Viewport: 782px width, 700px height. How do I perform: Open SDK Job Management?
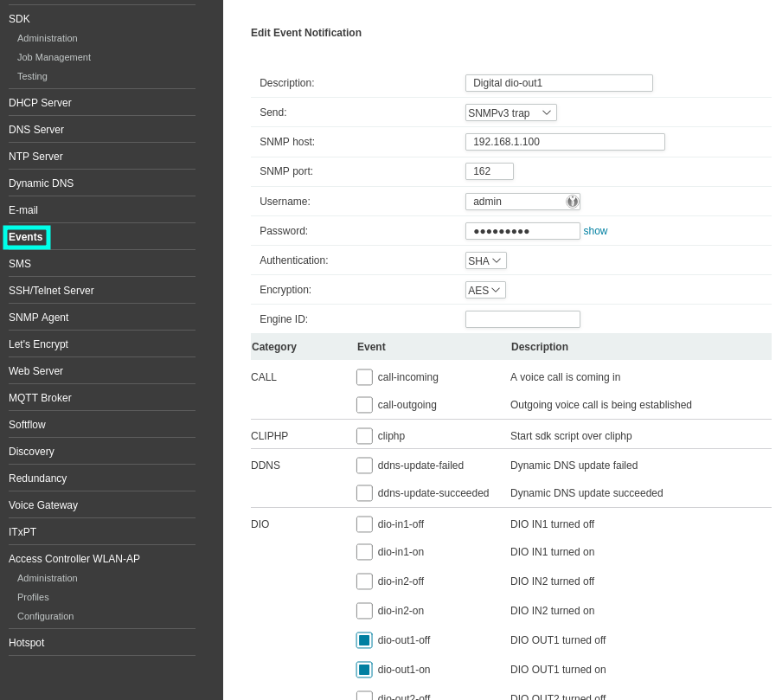point(54,57)
